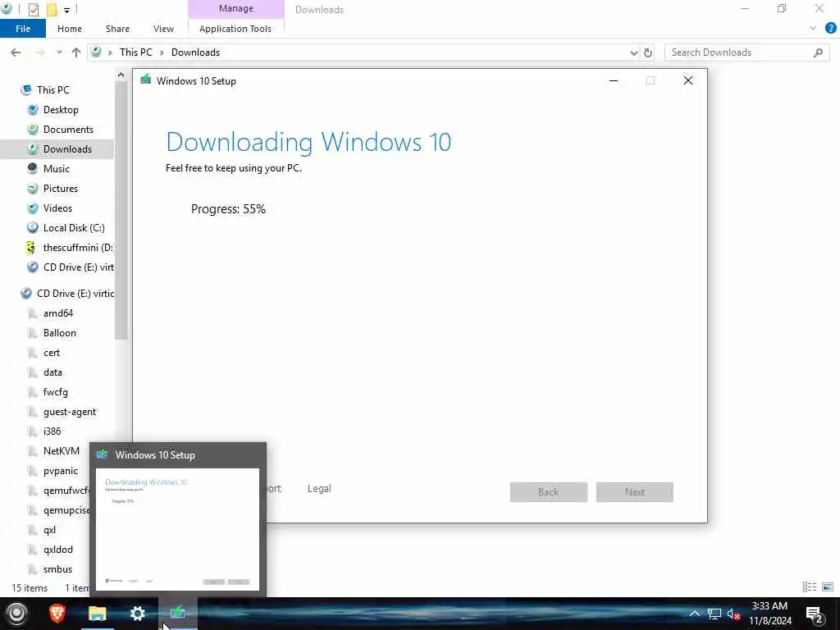This screenshot has width=840, height=630.
Task: Select Pictures in the navigation pane
Action: [x=61, y=189]
